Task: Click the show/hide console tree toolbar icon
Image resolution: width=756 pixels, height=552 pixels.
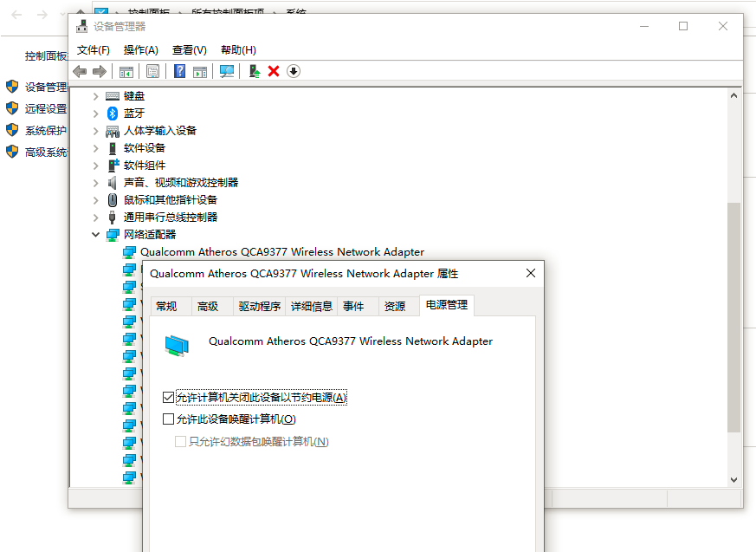Action: point(126,72)
